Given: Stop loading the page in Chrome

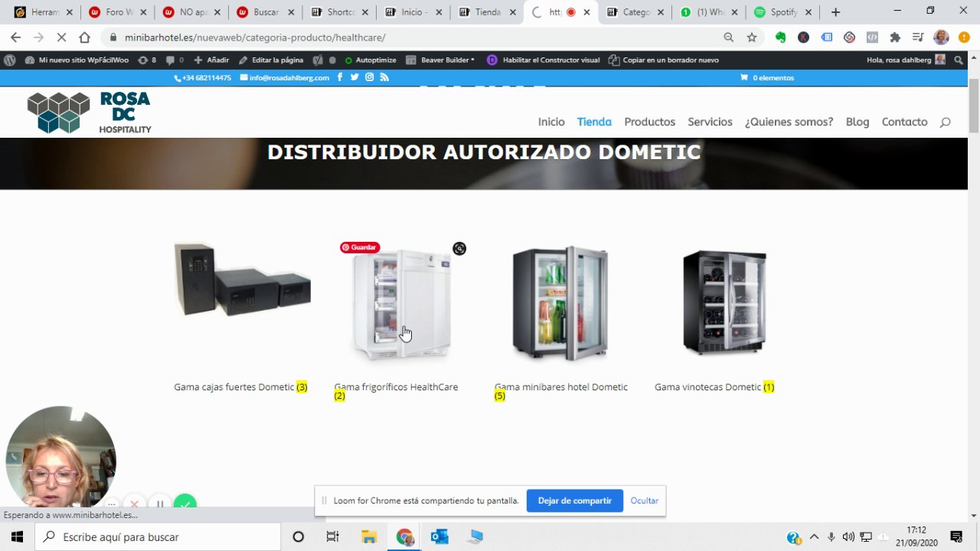Looking at the screenshot, I should 60,37.
